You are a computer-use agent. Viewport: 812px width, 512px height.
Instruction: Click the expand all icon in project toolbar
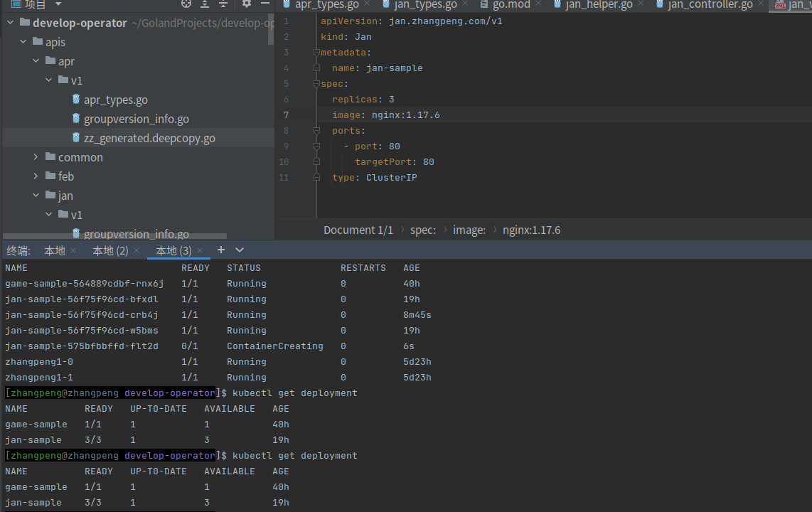(x=205, y=4)
